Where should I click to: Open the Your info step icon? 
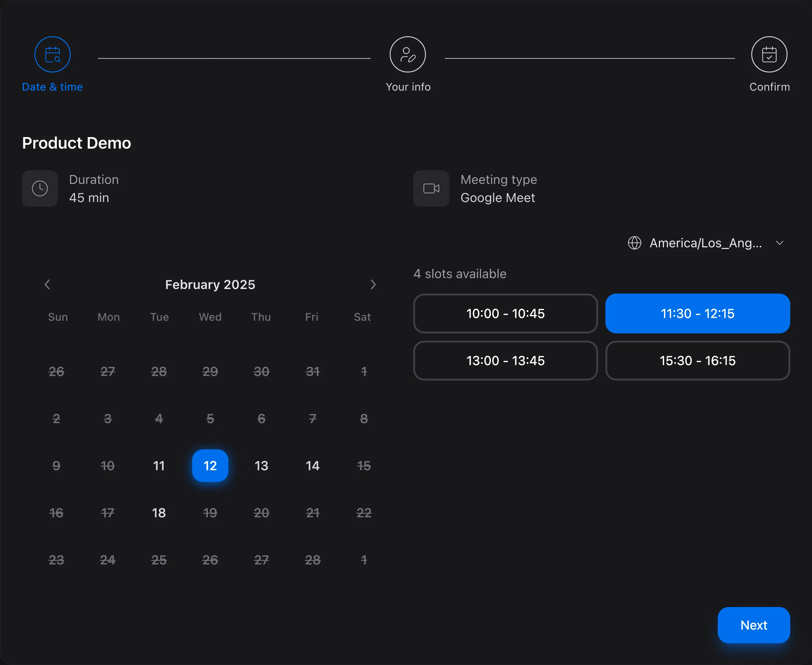[407, 54]
